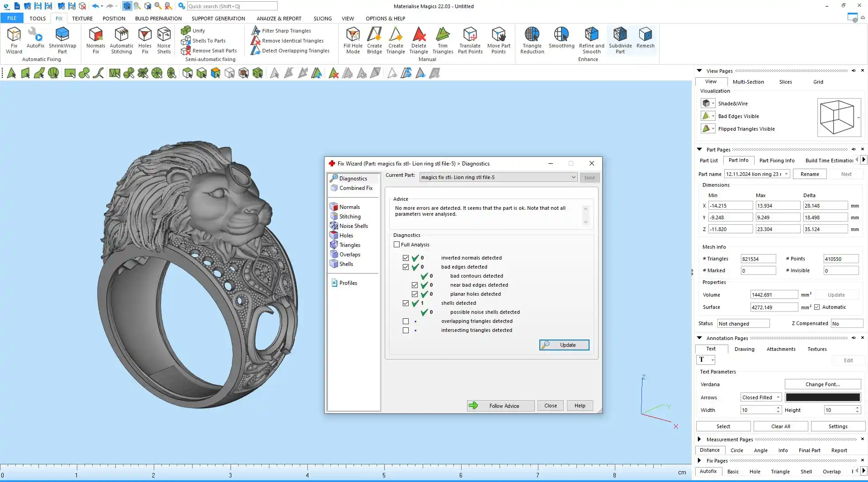
Task: Expand the Measurement Pages section
Action: [x=699, y=439]
